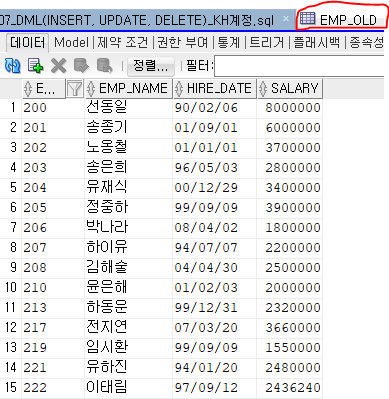
Task: Select the EMP_NAME column header
Action: [x=129, y=89]
